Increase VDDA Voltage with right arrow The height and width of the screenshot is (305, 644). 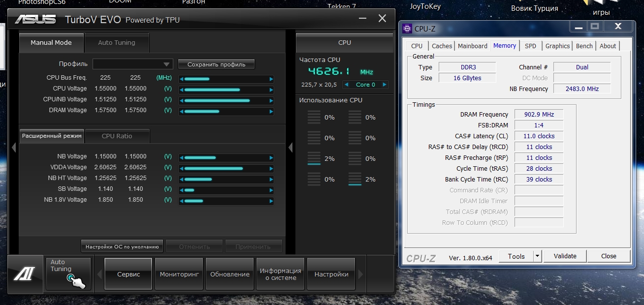click(x=271, y=168)
